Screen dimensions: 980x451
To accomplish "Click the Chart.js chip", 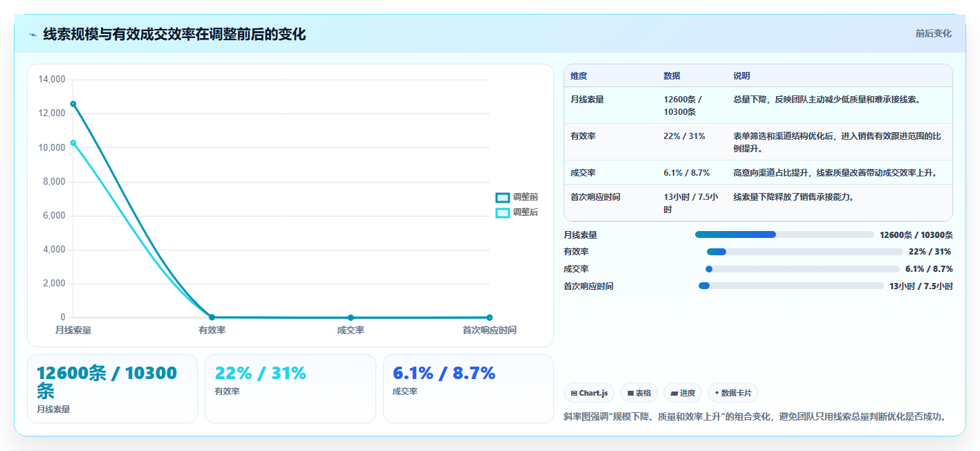I will click(589, 393).
